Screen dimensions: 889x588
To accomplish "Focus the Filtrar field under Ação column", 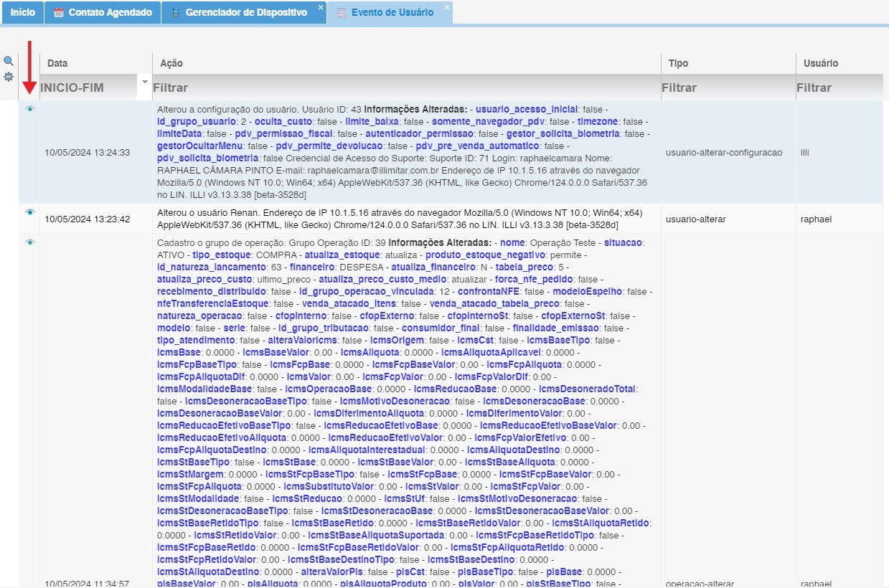I will [x=405, y=87].
